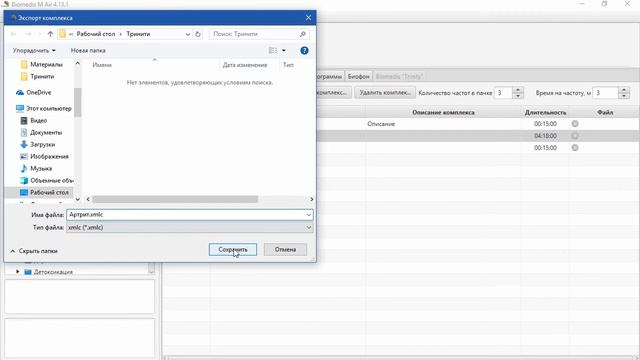This screenshot has width=640, height=360.
Task: Click the horizontal scrollbar in file list
Action: coord(175,199)
